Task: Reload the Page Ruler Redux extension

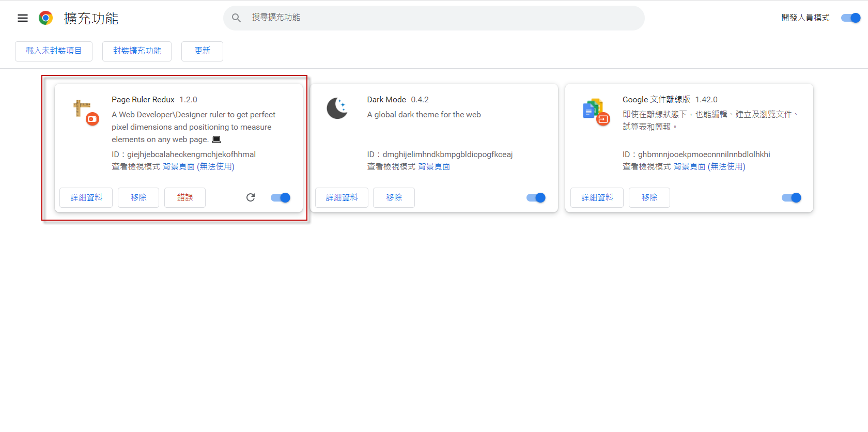Action: point(251,197)
